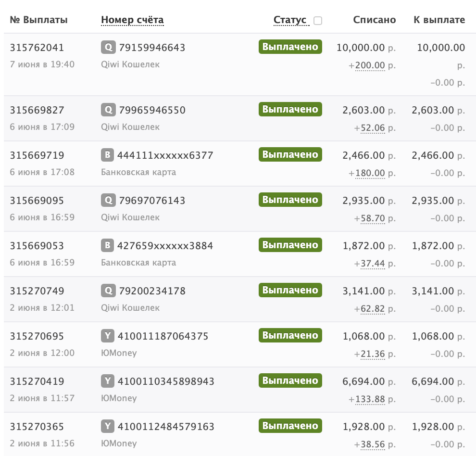Show commission details for +180.00 fee

pyautogui.click(x=370, y=173)
